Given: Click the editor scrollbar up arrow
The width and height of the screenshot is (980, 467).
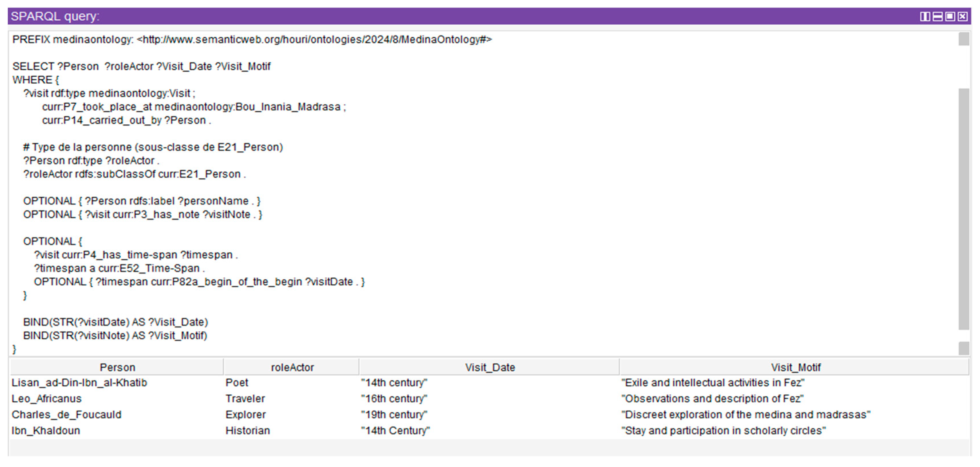Looking at the screenshot, I should [964, 39].
